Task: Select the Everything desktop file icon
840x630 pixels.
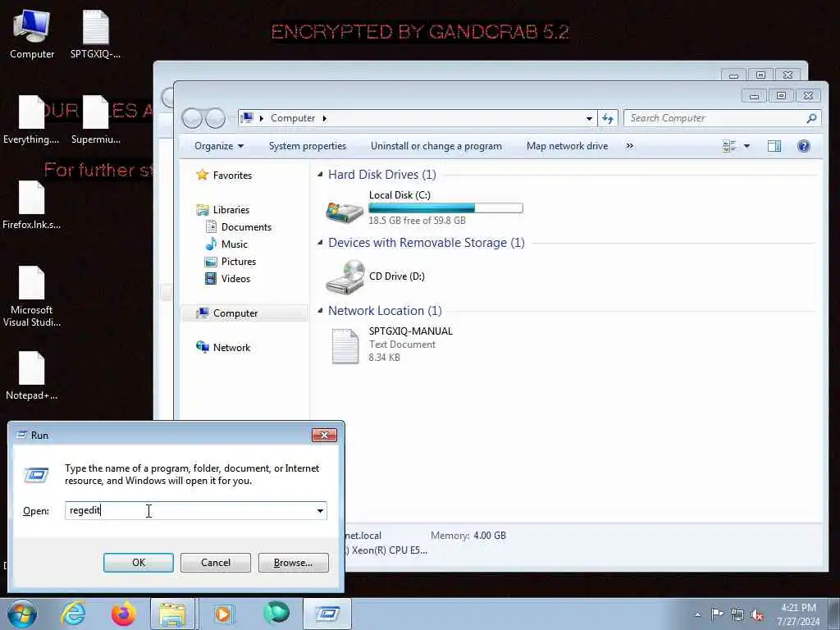Action: (x=31, y=120)
